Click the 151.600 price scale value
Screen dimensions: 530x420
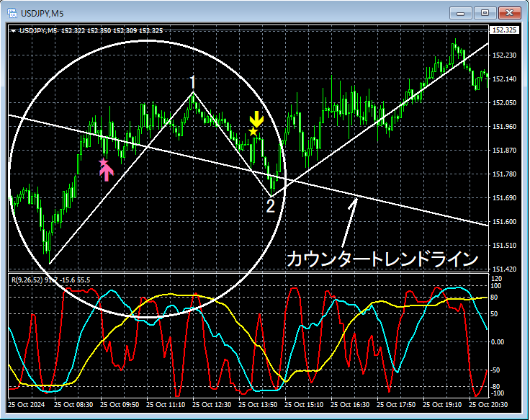(504, 222)
